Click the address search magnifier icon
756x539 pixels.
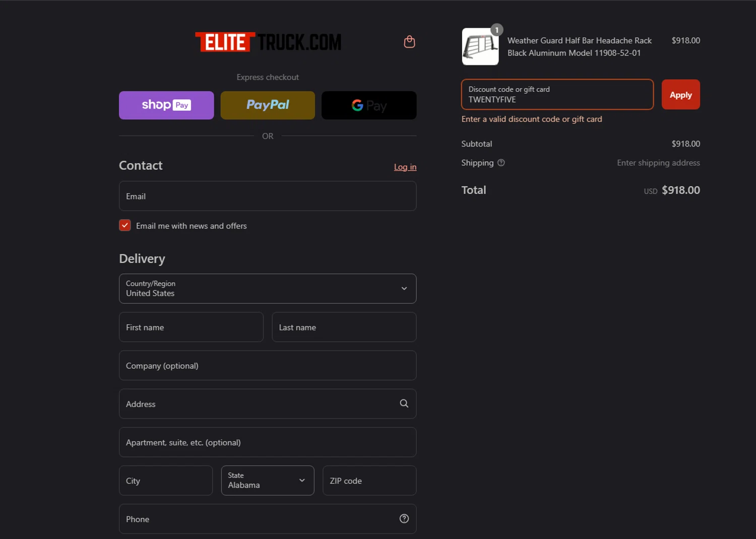404,403
